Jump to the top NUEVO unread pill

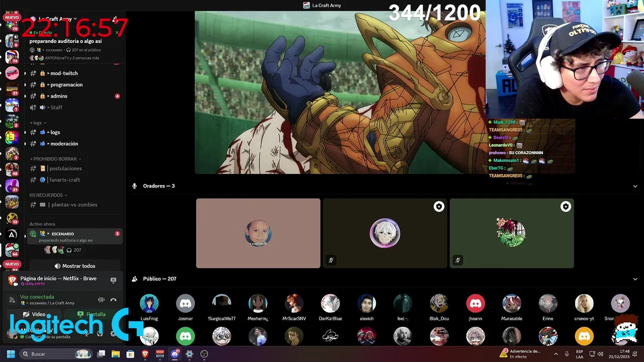[12, 18]
